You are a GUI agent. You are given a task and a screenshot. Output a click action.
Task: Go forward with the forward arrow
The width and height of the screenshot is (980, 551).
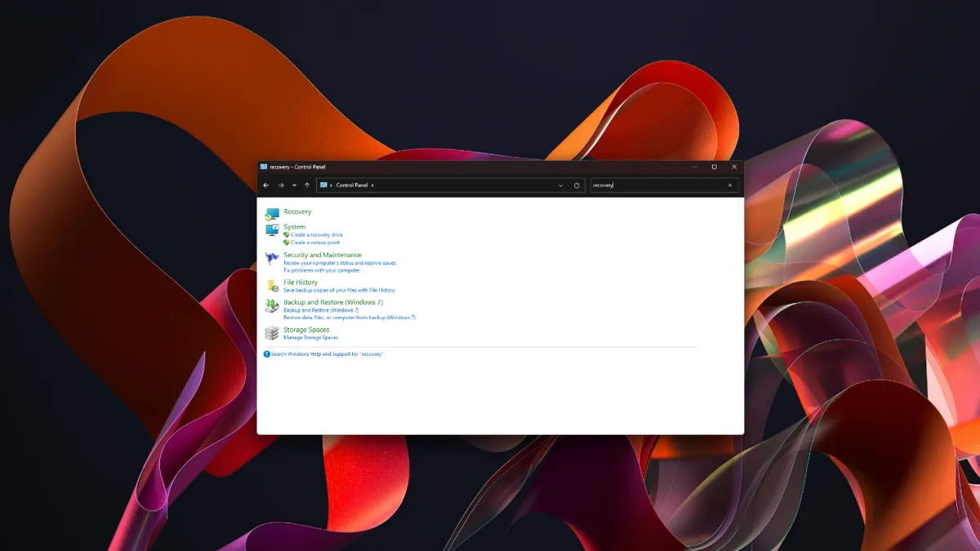click(x=281, y=185)
